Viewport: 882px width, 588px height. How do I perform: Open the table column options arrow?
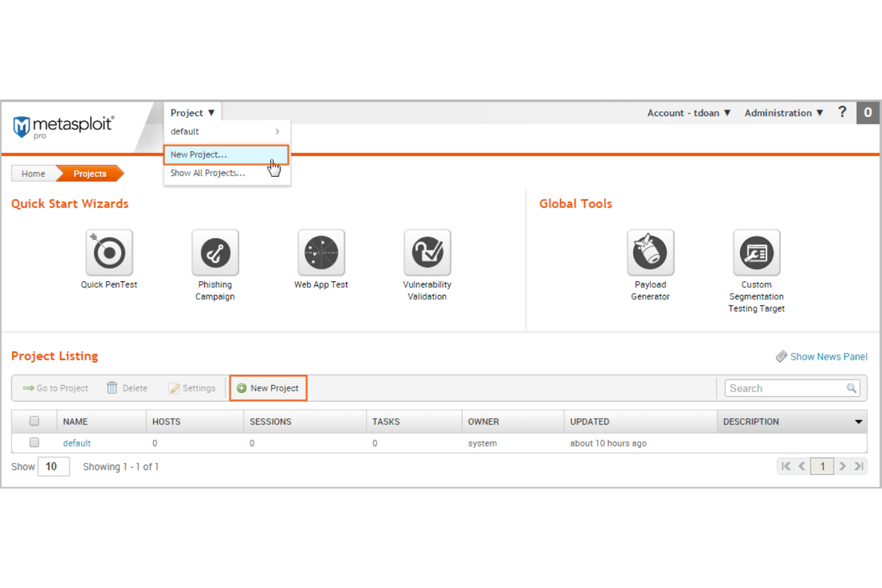pyautogui.click(x=858, y=422)
